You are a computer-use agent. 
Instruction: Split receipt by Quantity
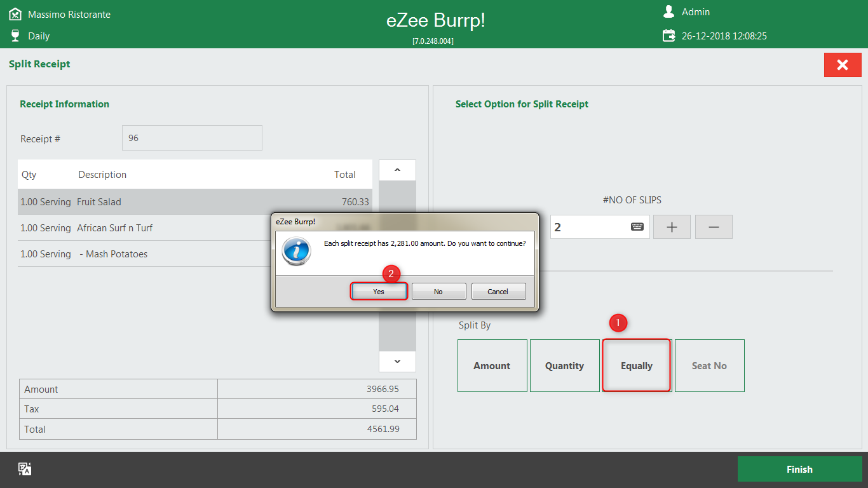pyautogui.click(x=564, y=366)
